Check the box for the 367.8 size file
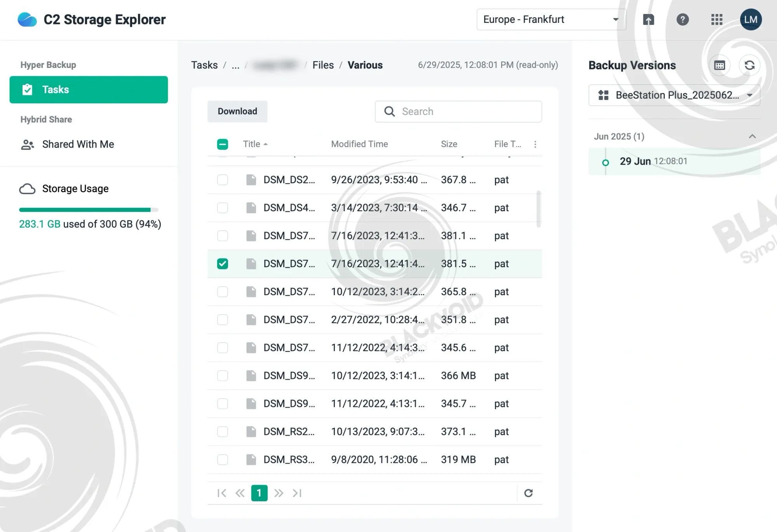Image resolution: width=777 pixels, height=532 pixels. (223, 180)
